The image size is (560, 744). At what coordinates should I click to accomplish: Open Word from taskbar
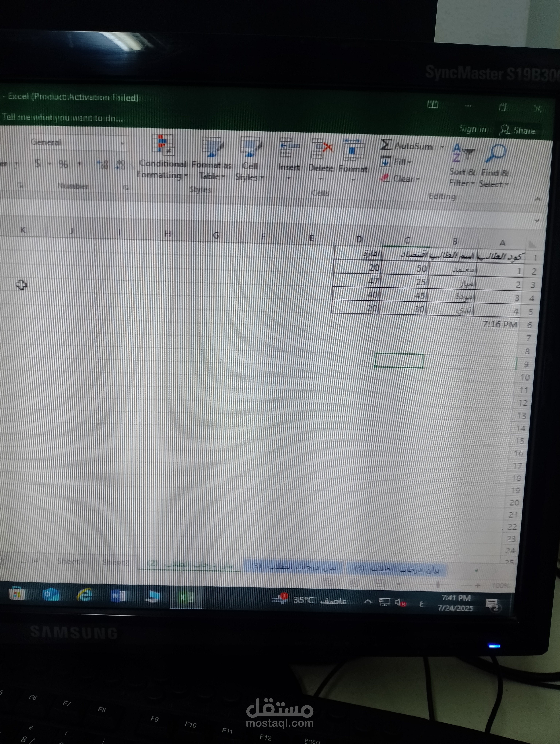(x=118, y=596)
